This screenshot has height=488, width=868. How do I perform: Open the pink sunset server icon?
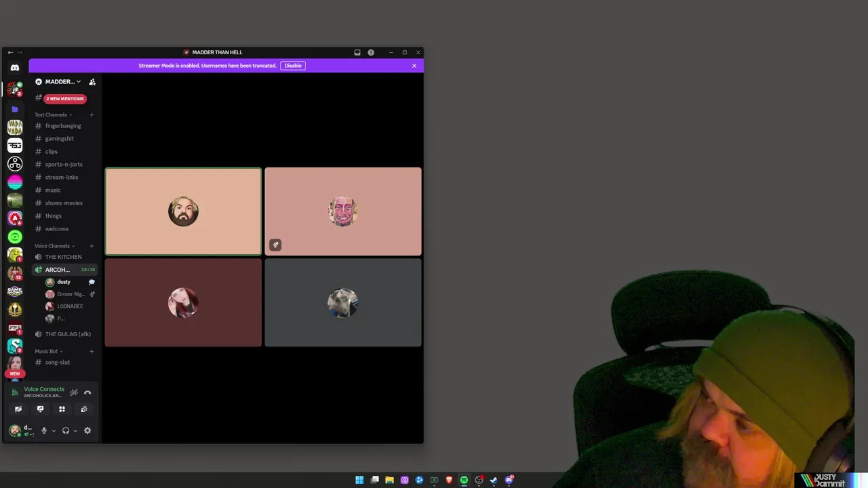(x=15, y=182)
